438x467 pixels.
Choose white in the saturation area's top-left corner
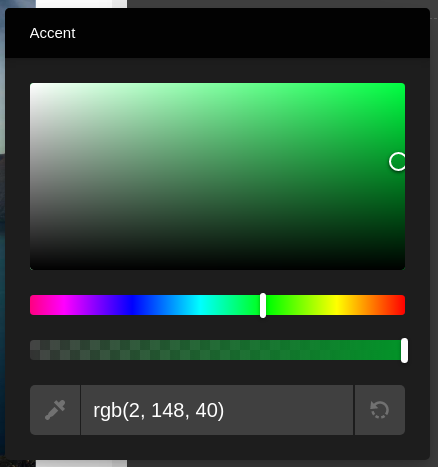pos(32,85)
